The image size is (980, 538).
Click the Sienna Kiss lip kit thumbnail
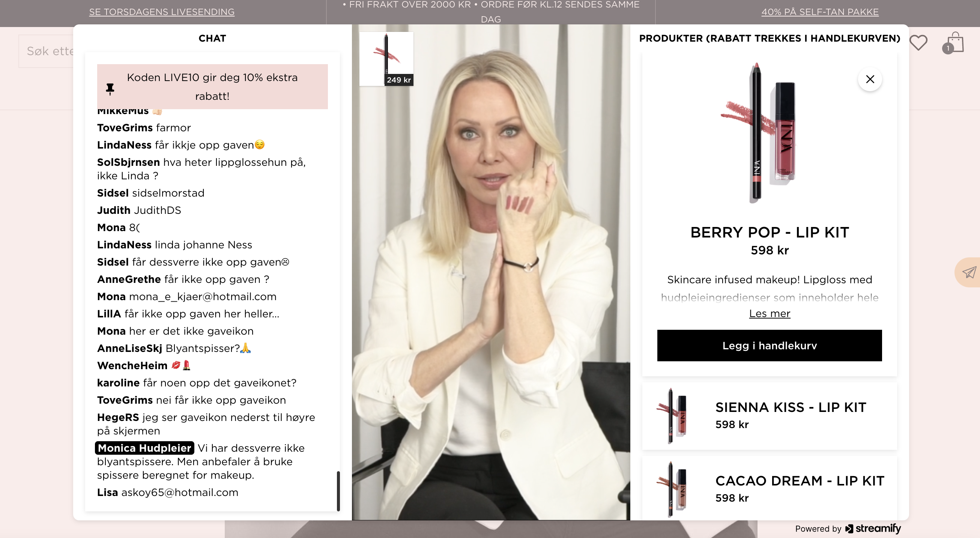tap(672, 416)
